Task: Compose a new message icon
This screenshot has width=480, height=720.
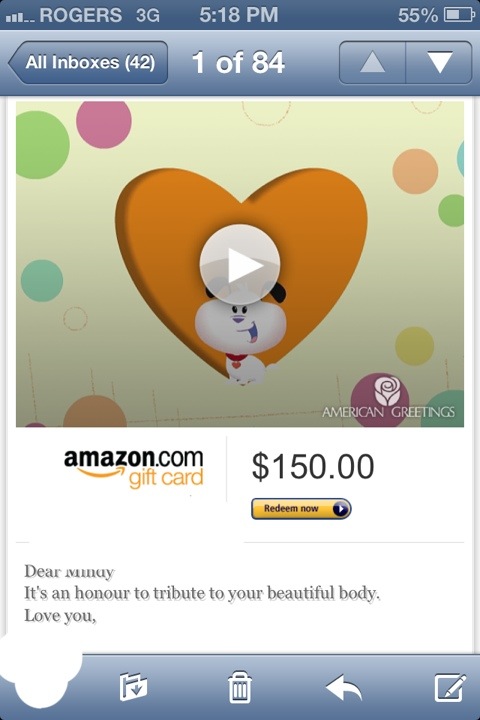Action: coord(450,687)
